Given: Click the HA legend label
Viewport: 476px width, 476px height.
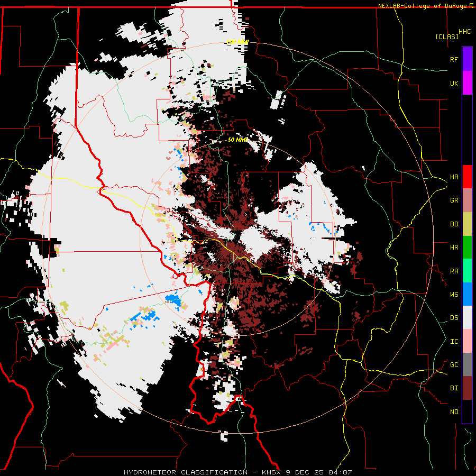Looking at the screenshot, I should click(454, 177).
